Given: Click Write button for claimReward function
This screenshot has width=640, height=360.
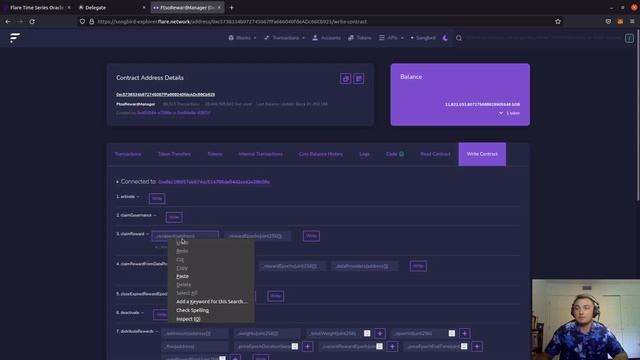Looking at the screenshot, I should [311, 236].
